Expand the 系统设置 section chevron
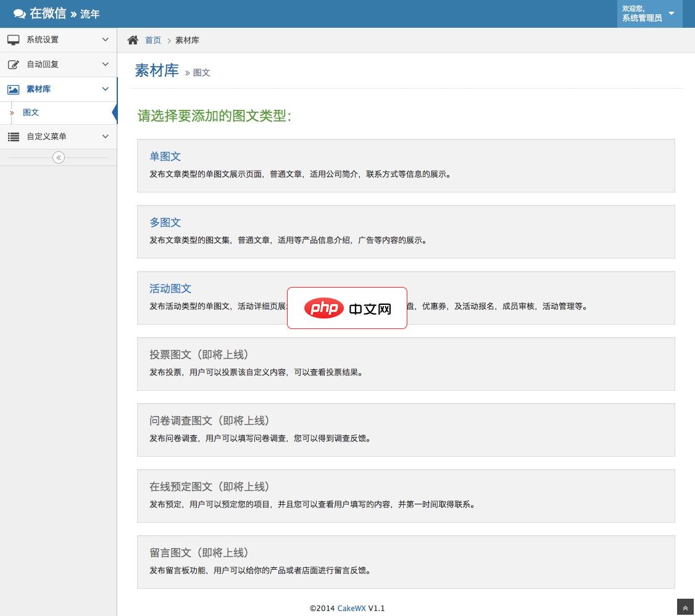Image resolution: width=695 pixels, height=616 pixels. [105, 40]
